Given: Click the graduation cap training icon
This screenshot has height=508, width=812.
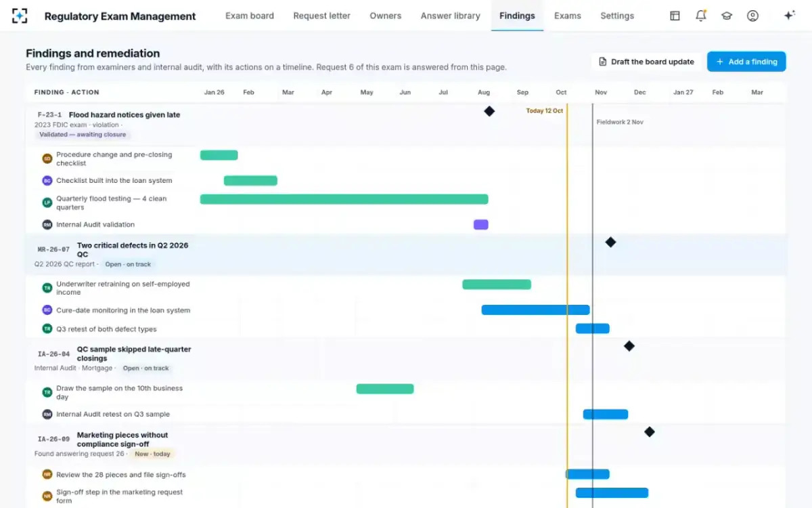Looking at the screenshot, I should pyautogui.click(x=727, y=16).
